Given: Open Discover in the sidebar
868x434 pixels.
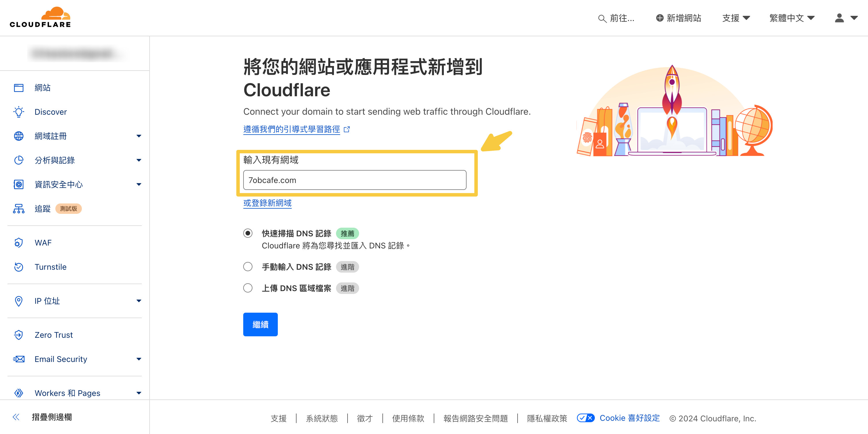Looking at the screenshot, I should click(x=50, y=112).
